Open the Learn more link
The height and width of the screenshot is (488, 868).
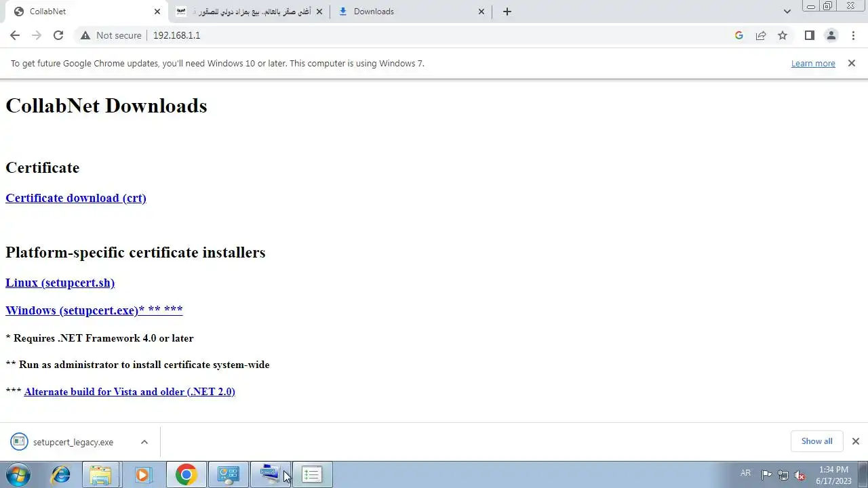[813, 63]
